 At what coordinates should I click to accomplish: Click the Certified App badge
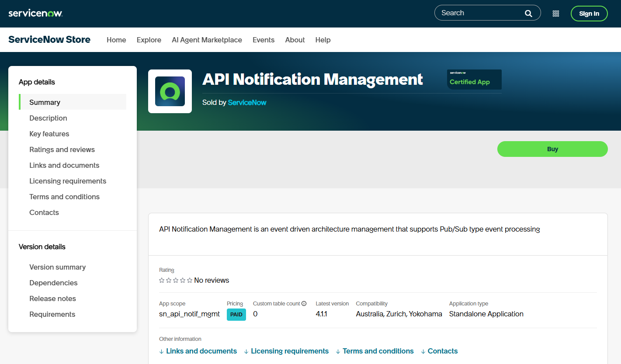(x=474, y=80)
